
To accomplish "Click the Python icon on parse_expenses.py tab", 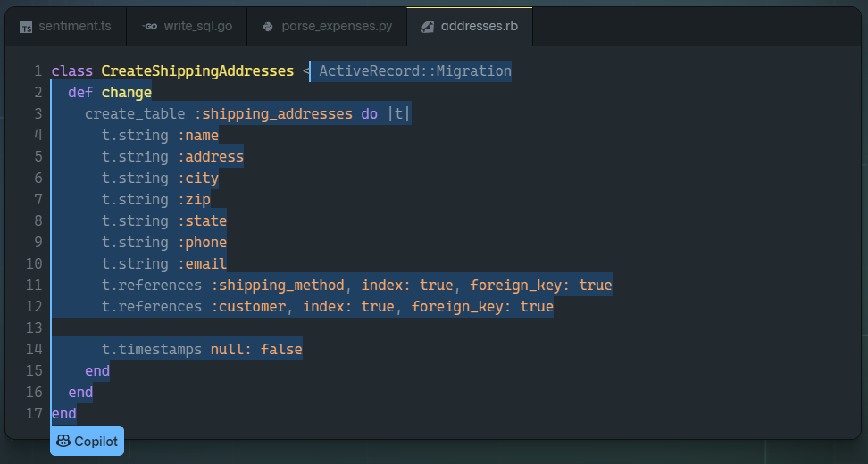I will tap(268, 27).
